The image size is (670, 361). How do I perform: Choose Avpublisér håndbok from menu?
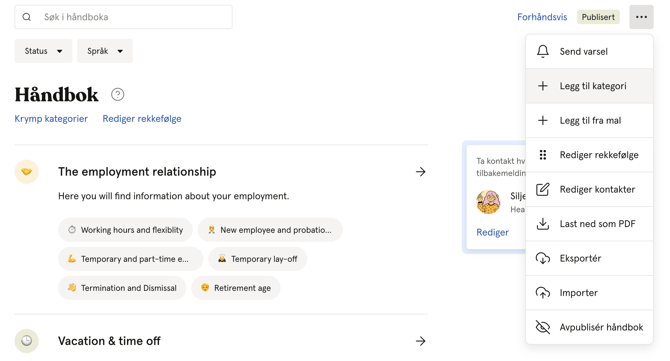click(x=589, y=327)
